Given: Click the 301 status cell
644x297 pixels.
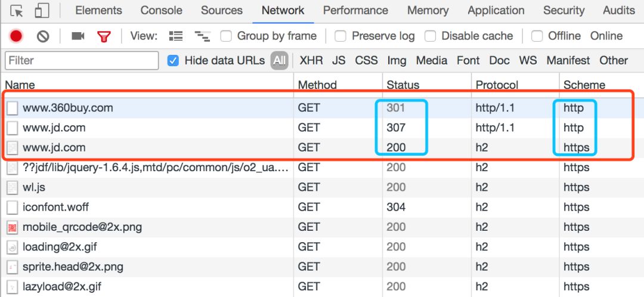Looking at the screenshot, I should pos(395,109).
